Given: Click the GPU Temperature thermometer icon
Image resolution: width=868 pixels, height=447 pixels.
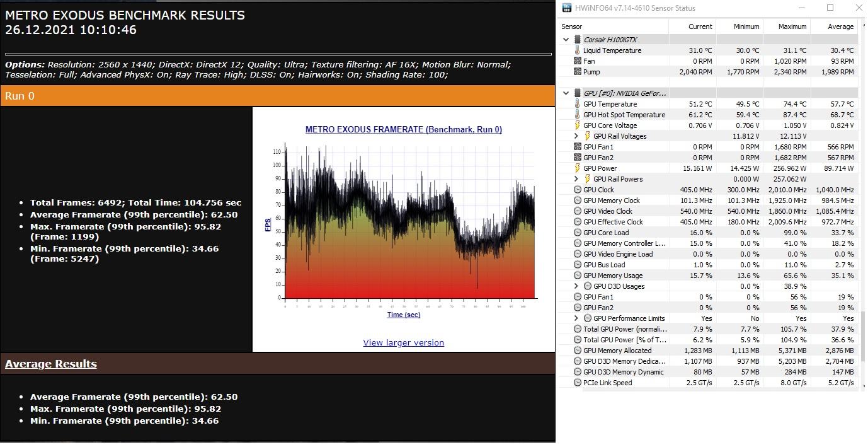Looking at the screenshot, I should [578, 104].
